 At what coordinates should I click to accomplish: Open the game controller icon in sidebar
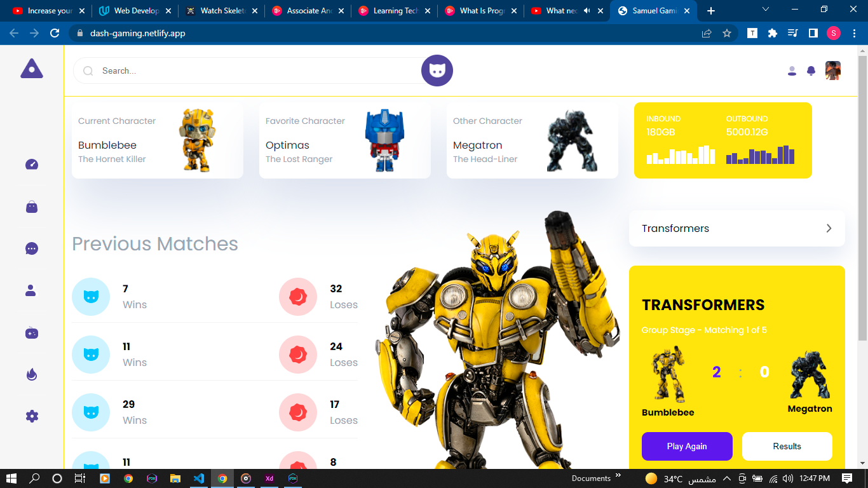(x=32, y=332)
